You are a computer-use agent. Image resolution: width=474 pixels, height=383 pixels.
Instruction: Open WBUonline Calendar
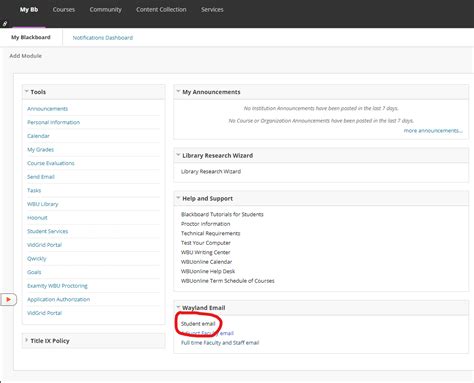tap(206, 262)
